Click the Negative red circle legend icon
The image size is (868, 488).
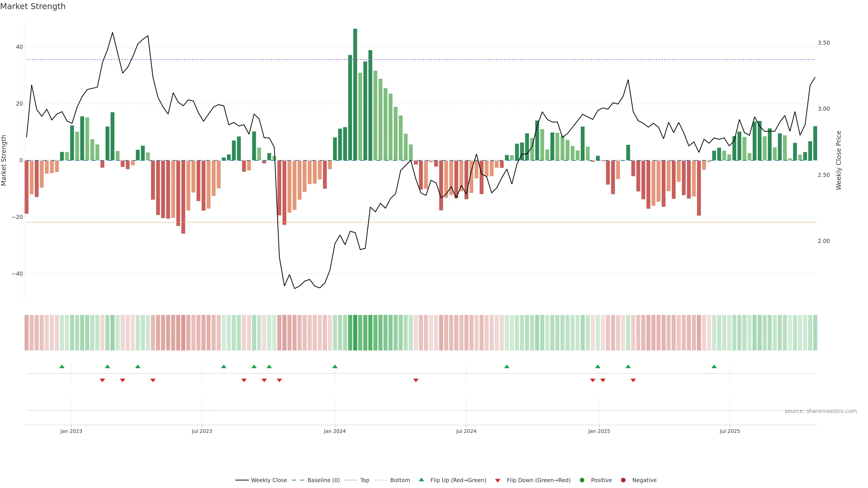click(623, 480)
